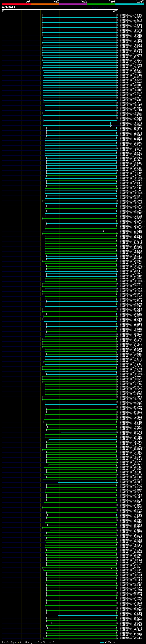Image resolution: width=146 pixels, height=644 pixels.
Task: Open hit UniRef100_Q6T379
Action: click(131, 22)
